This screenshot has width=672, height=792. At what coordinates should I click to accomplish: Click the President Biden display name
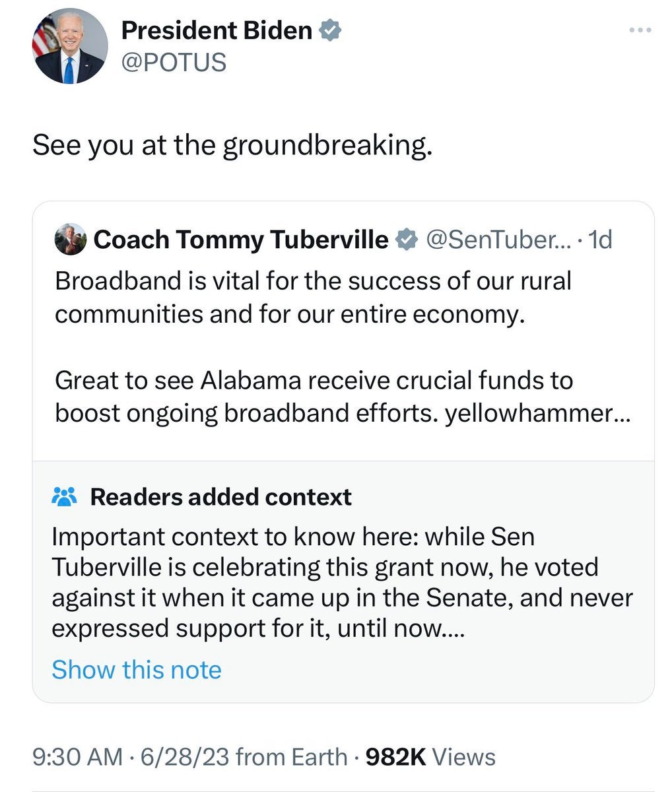point(217,30)
